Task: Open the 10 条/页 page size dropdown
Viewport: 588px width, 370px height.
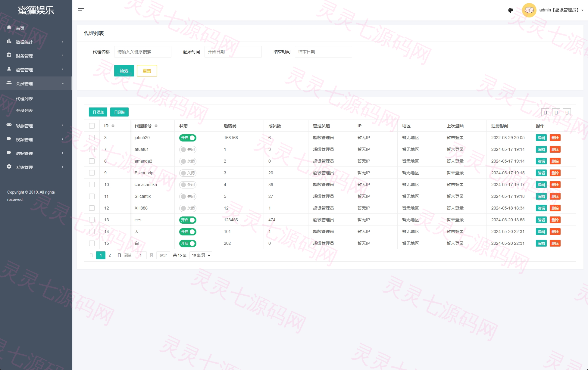Action: click(201, 255)
